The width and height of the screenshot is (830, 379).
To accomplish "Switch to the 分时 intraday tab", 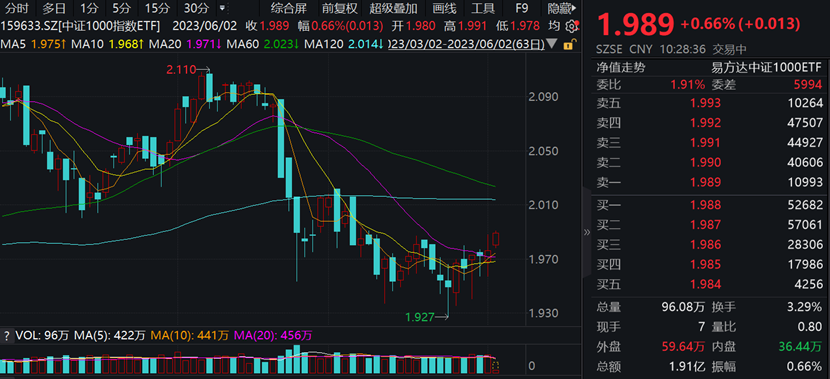I will tap(16, 8).
